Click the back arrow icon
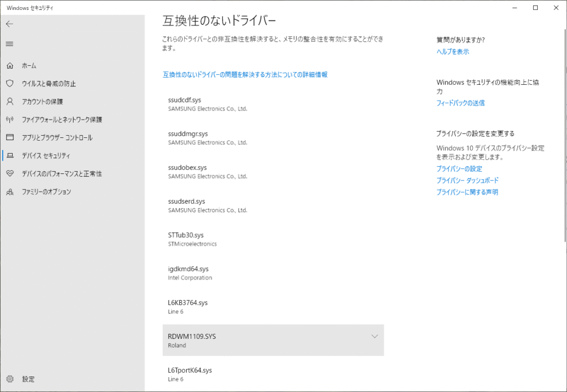Image resolution: width=567 pixels, height=392 pixels. [9, 24]
